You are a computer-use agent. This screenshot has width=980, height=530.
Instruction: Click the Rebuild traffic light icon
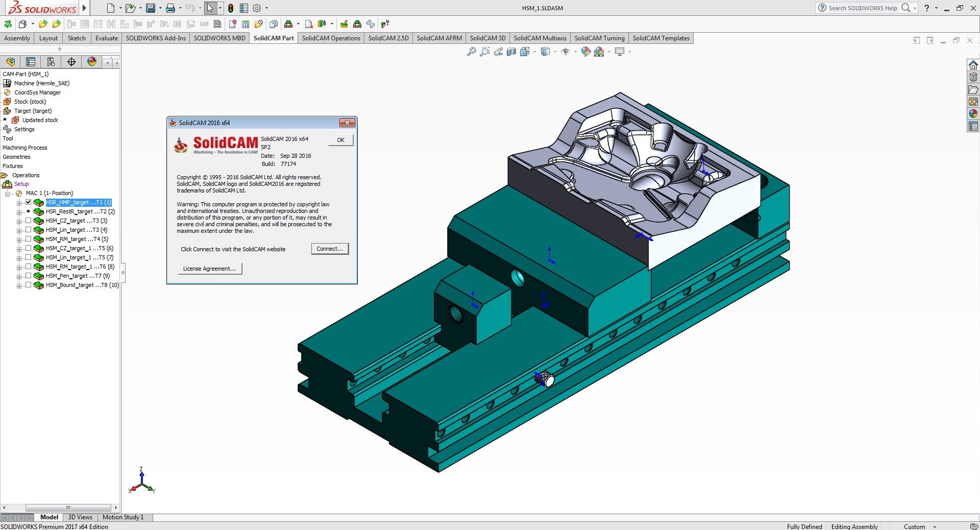pyautogui.click(x=231, y=8)
